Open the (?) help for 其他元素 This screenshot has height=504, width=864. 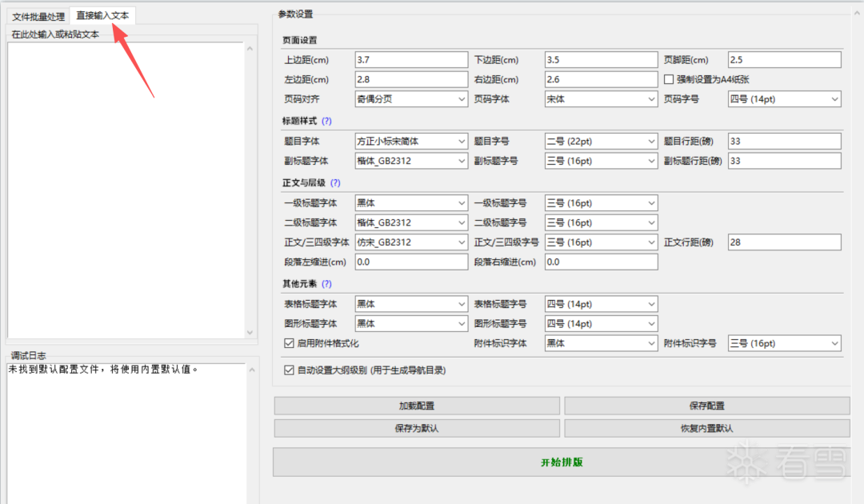pos(326,284)
